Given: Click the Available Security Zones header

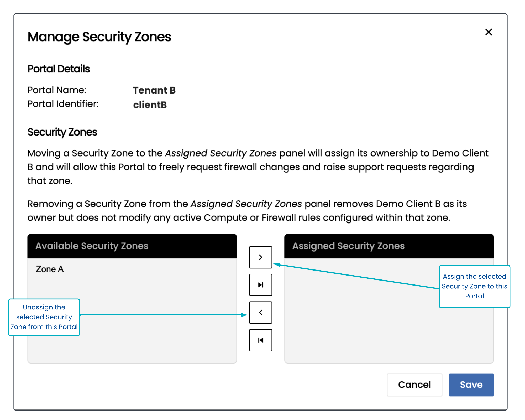Looking at the screenshot, I should [x=92, y=246].
